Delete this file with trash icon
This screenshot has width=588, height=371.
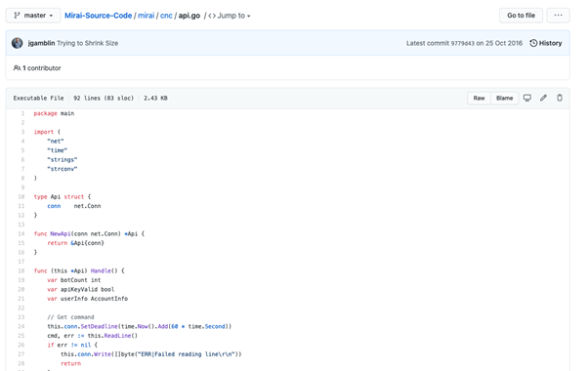[560, 98]
